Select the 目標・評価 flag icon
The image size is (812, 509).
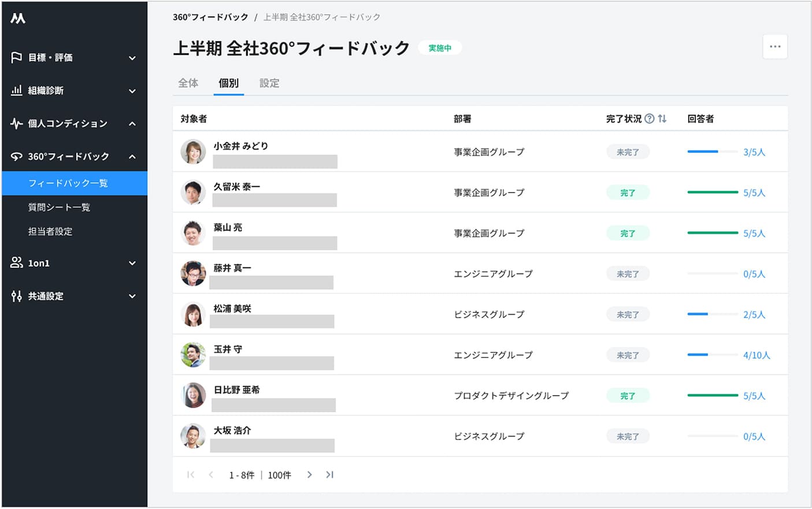click(x=16, y=57)
